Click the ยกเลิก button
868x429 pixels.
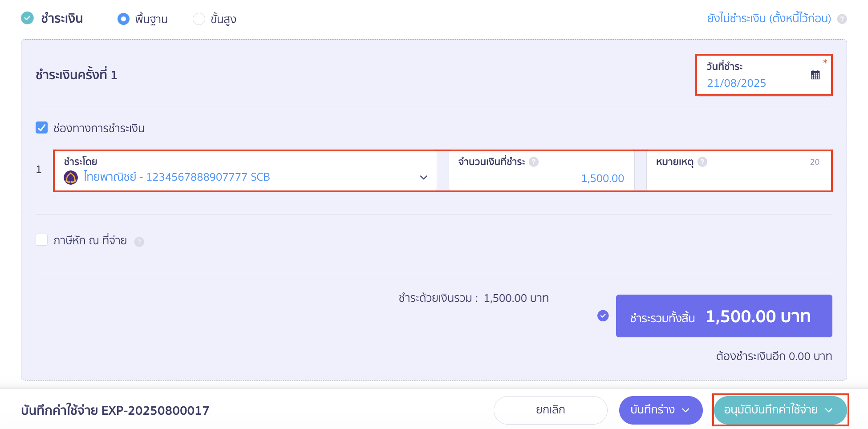[550, 410]
